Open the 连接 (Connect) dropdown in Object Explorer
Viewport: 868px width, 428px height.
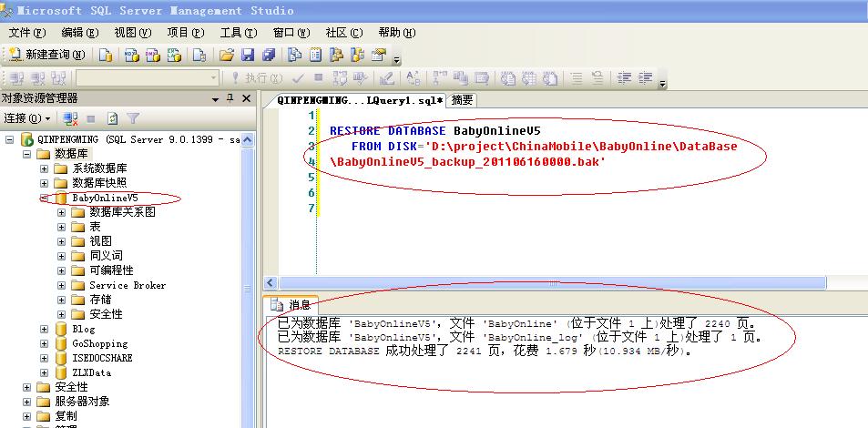[27, 118]
